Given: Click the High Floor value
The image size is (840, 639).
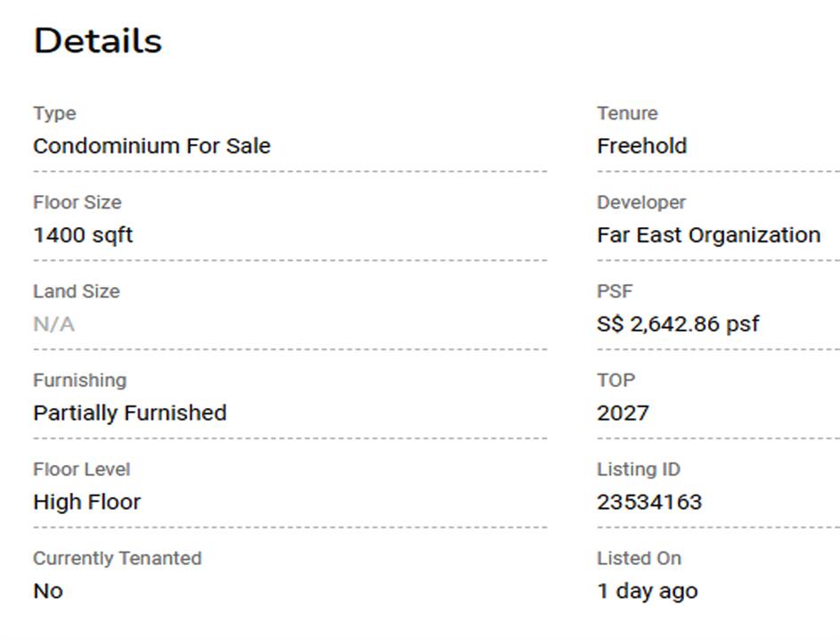Looking at the screenshot, I should 86,503.
